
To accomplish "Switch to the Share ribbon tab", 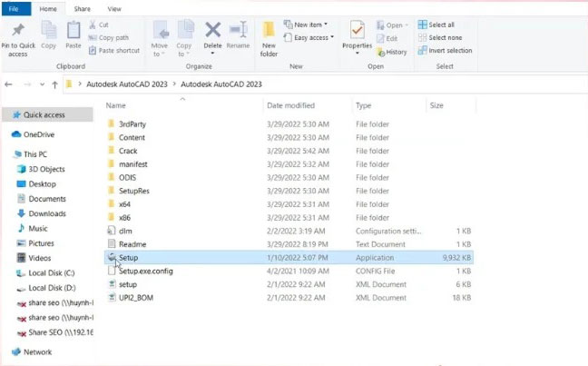I will coord(83,9).
